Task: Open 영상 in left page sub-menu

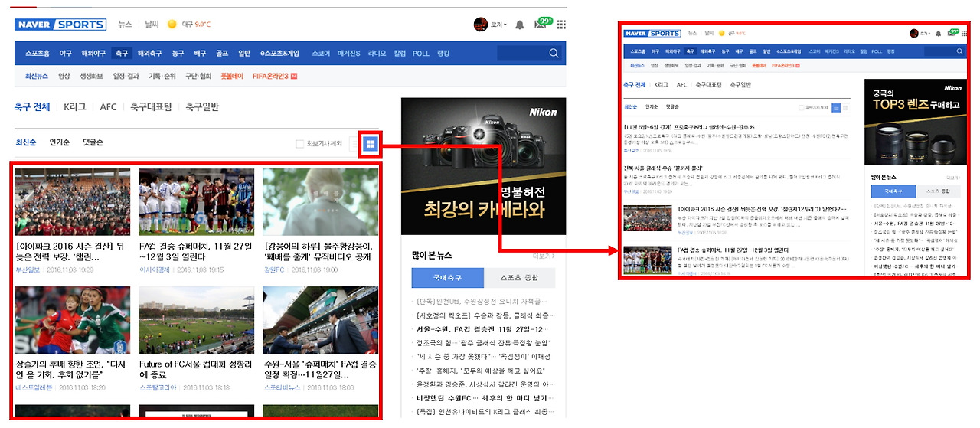Action: [x=64, y=77]
